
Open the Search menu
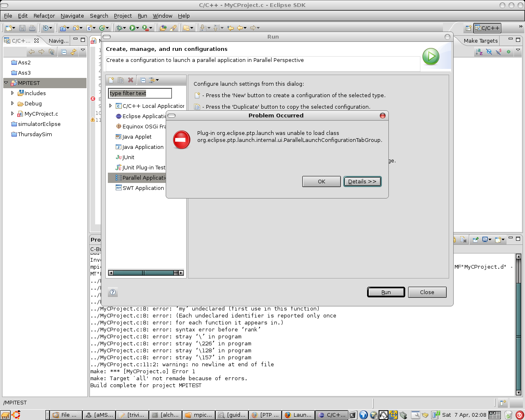click(99, 16)
